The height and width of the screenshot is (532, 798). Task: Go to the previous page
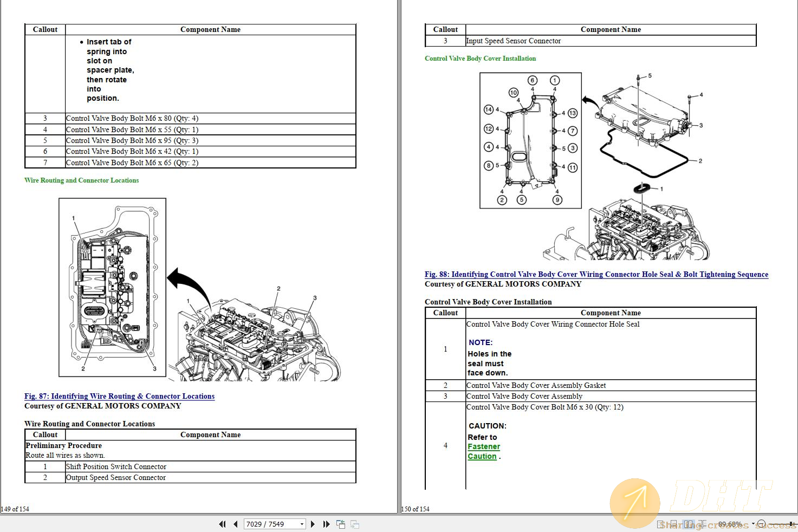click(236, 524)
